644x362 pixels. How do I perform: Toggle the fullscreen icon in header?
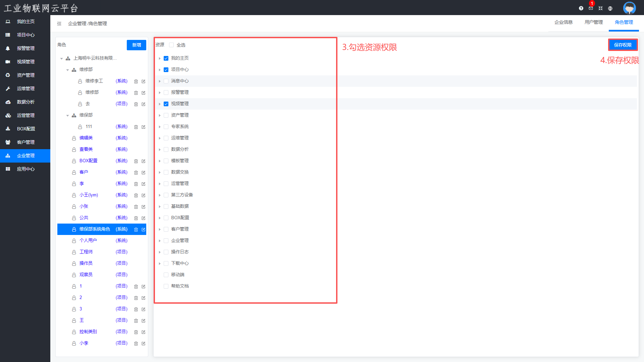click(x=600, y=8)
